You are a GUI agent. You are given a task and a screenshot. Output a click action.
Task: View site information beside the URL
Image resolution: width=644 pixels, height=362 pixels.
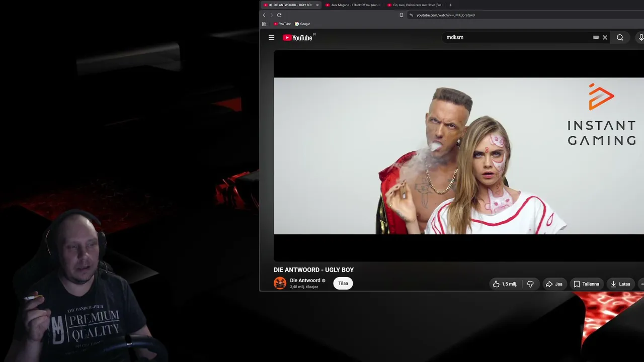411,15
